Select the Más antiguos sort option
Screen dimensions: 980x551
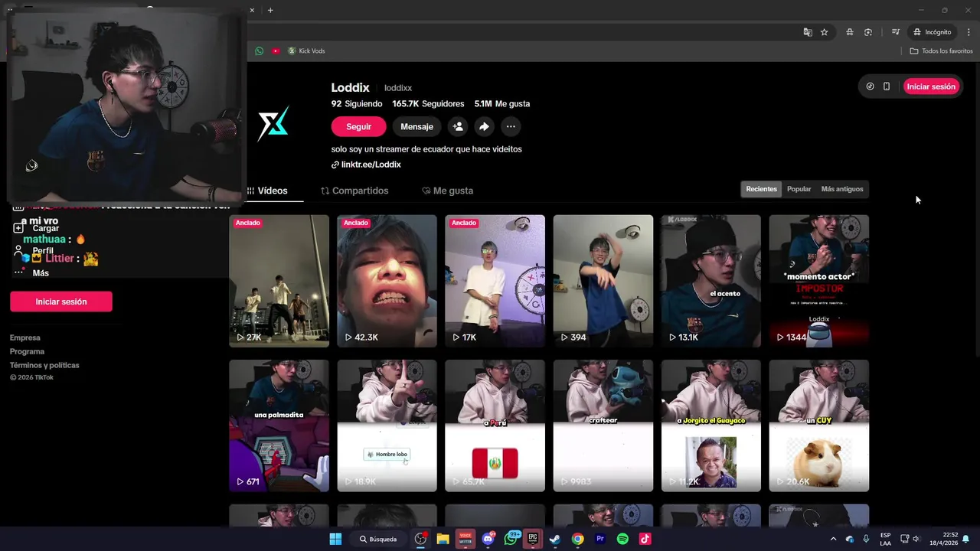click(842, 189)
